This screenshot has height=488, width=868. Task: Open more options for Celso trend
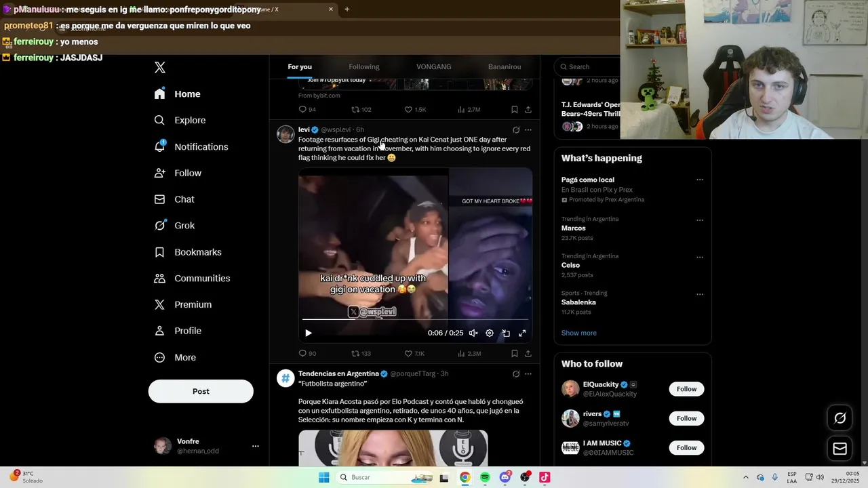[700, 257]
